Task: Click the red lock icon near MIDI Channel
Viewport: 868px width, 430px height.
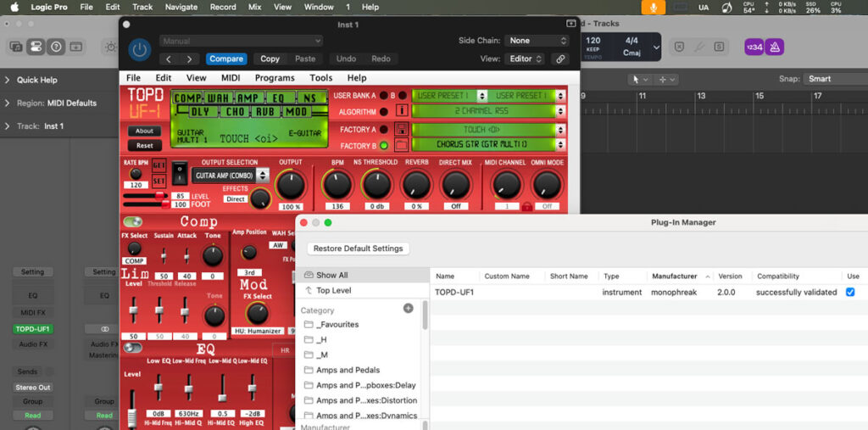Action: tap(527, 207)
